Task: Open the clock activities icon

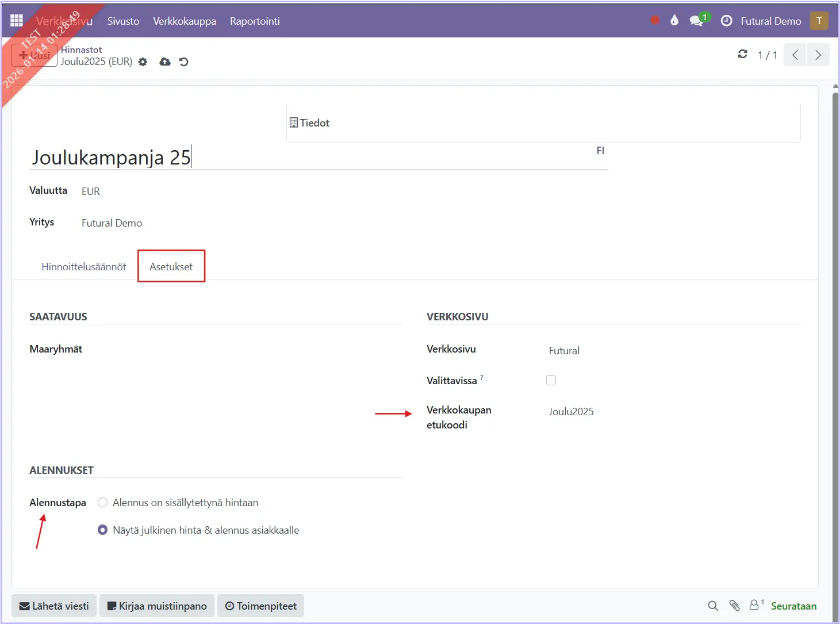Action: point(727,21)
